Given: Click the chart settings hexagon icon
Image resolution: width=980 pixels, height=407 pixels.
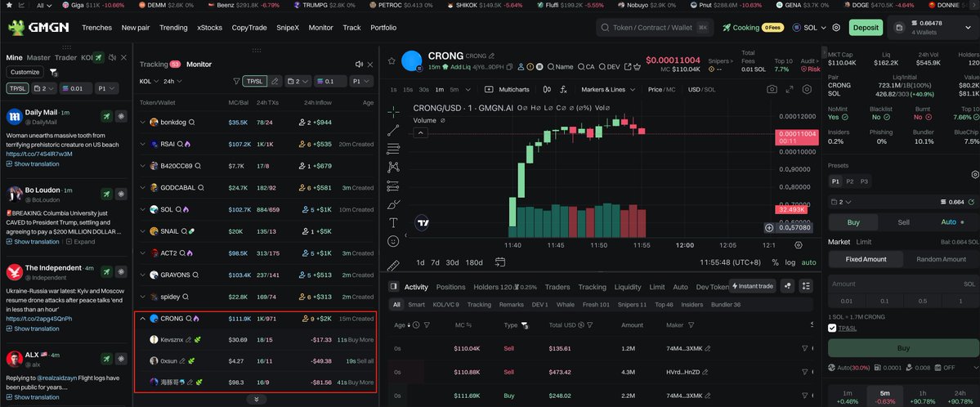Looking at the screenshot, I should 807,89.
